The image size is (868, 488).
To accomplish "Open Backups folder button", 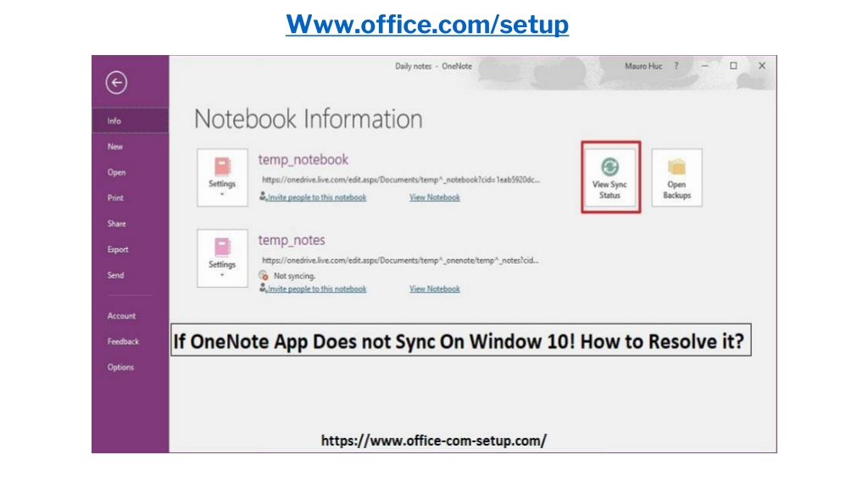I will tap(676, 178).
